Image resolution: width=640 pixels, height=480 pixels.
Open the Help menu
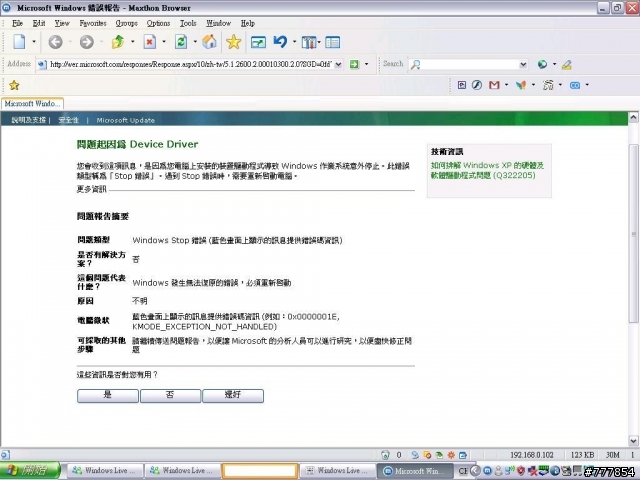click(x=248, y=23)
